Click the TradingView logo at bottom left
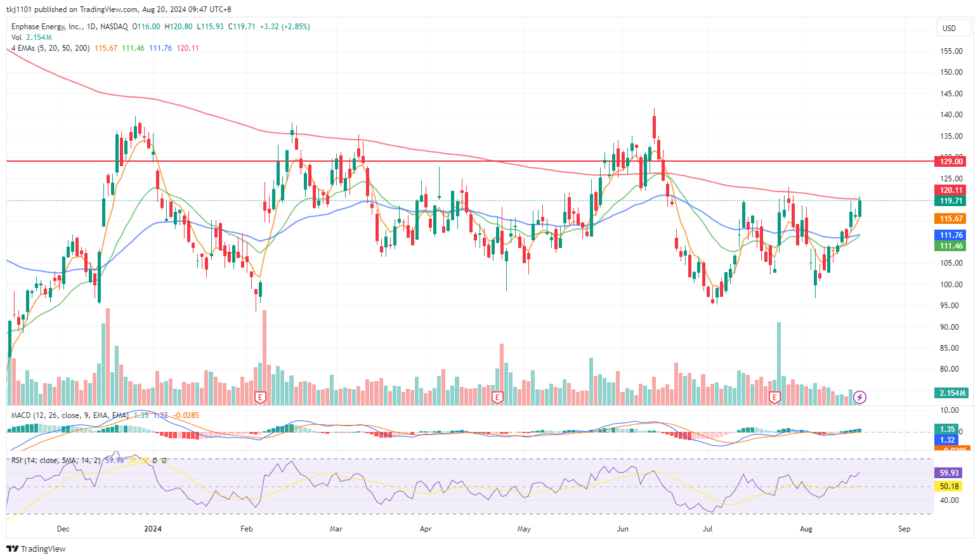The image size is (980, 560). tap(36, 549)
